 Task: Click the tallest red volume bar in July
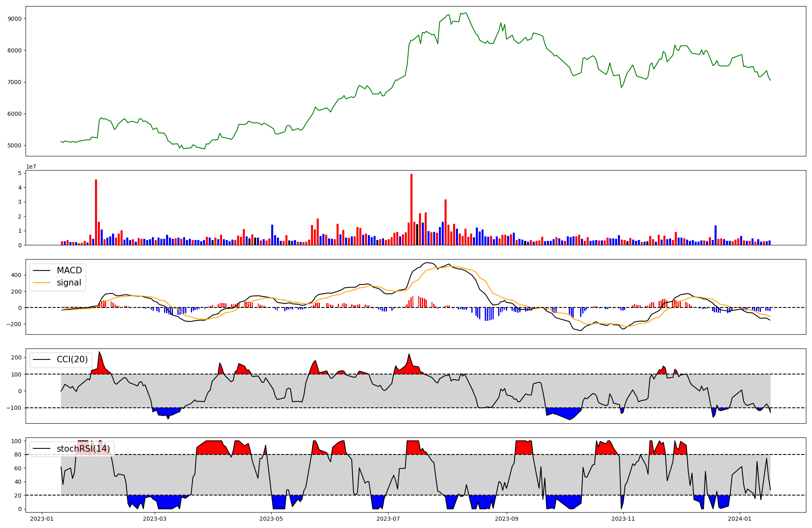pyautogui.click(x=411, y=210)
